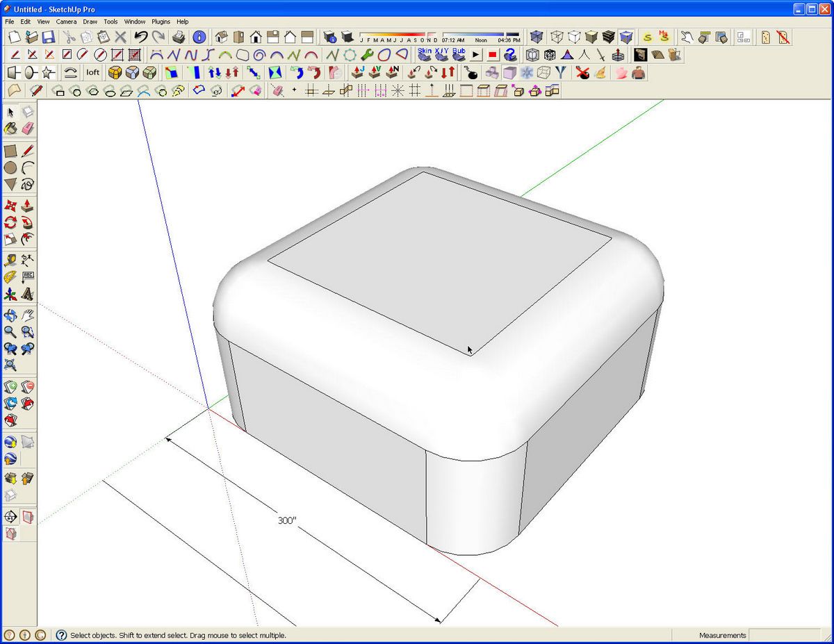Screen dimensions: 834x644
Task: Pick the Freehand drawing tool
Action: coord(28,184)
